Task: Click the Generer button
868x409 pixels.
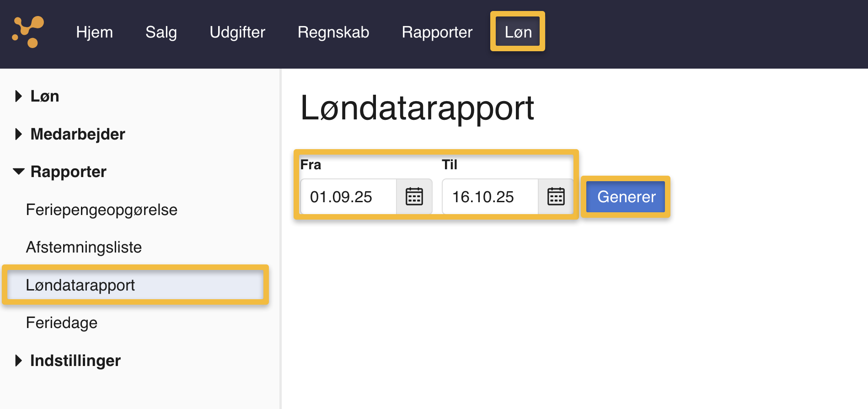Action: click(x=626, y=197)
